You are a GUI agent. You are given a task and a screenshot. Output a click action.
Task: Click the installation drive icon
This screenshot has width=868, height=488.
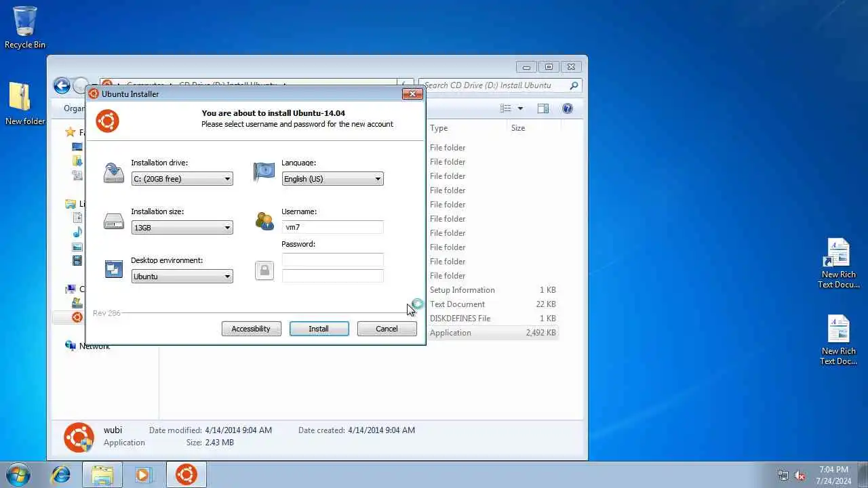113,173
